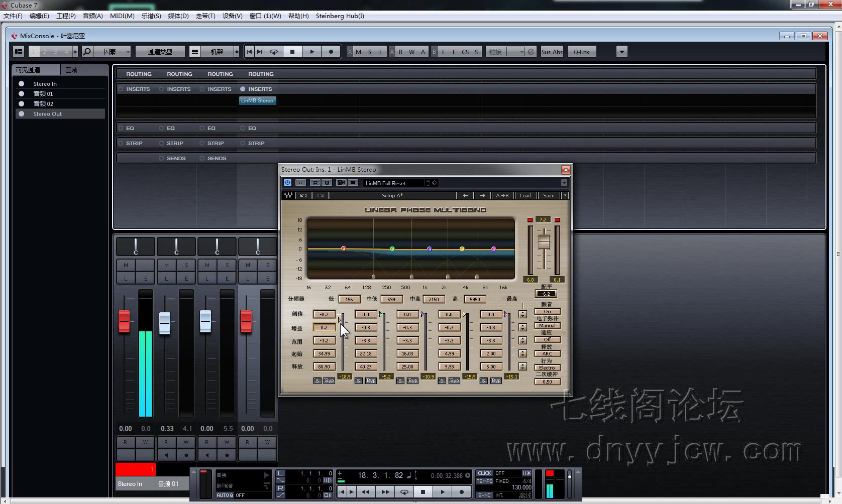Bypass the low band with Byp button
842x504 pixels.
[x=329, y=381]
